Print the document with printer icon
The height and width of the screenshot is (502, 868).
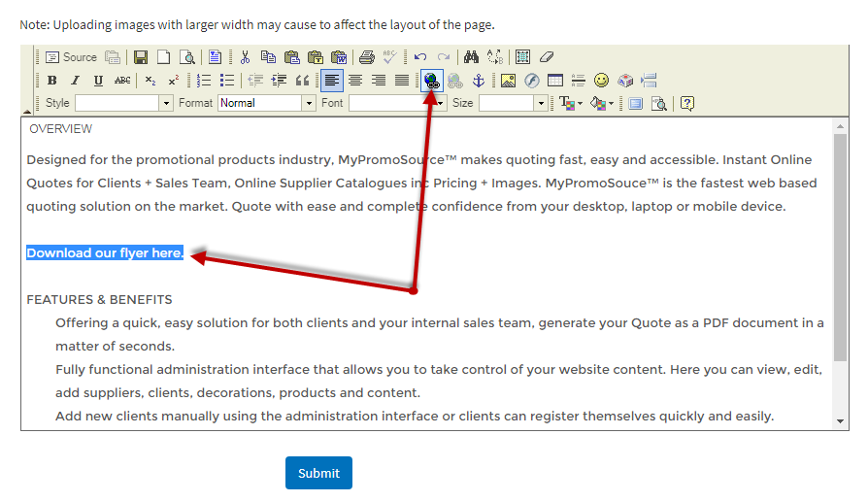coord(366,57)
